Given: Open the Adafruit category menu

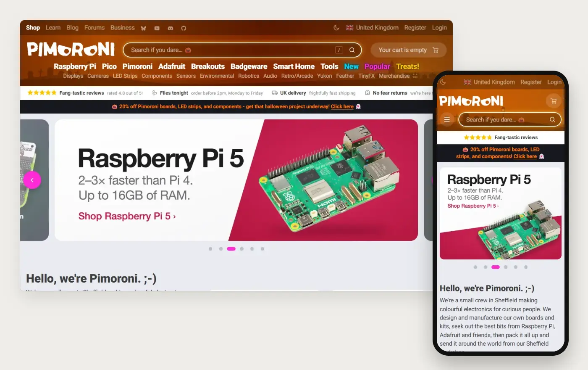Looking at the screenshot, I should point(172,66).
